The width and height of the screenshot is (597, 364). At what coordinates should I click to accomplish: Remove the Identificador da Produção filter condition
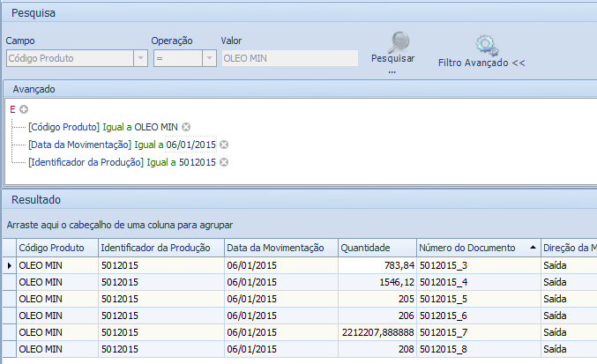(224, 162)
